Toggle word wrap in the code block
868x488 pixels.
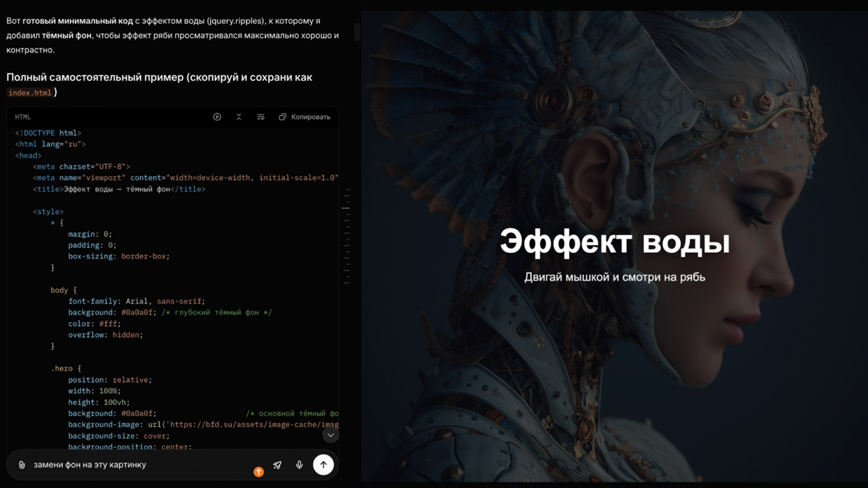[260, 117]
